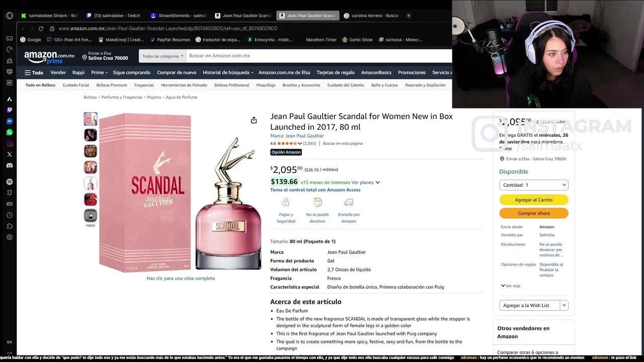
Task: Select the first pink box thumbnail
Action: point(91,119)
